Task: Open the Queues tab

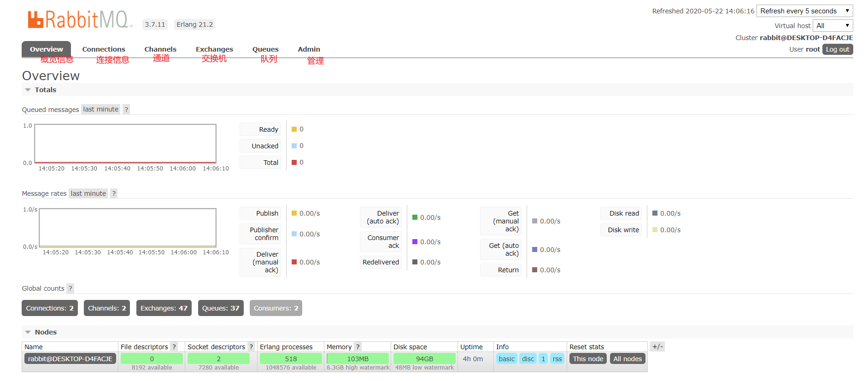Action: click(x=265, y=49)
